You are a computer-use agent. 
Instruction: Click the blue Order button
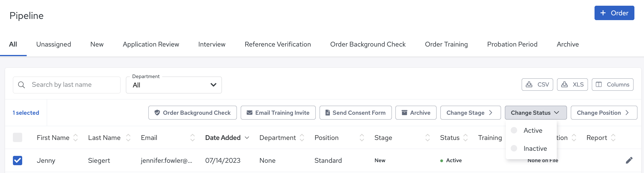coord(614,13)
